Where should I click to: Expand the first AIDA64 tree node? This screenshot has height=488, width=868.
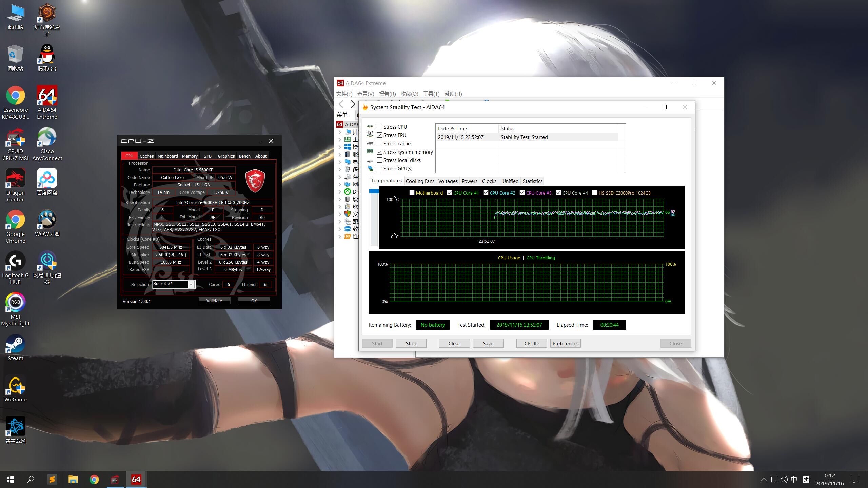click(x=340, y=132)
